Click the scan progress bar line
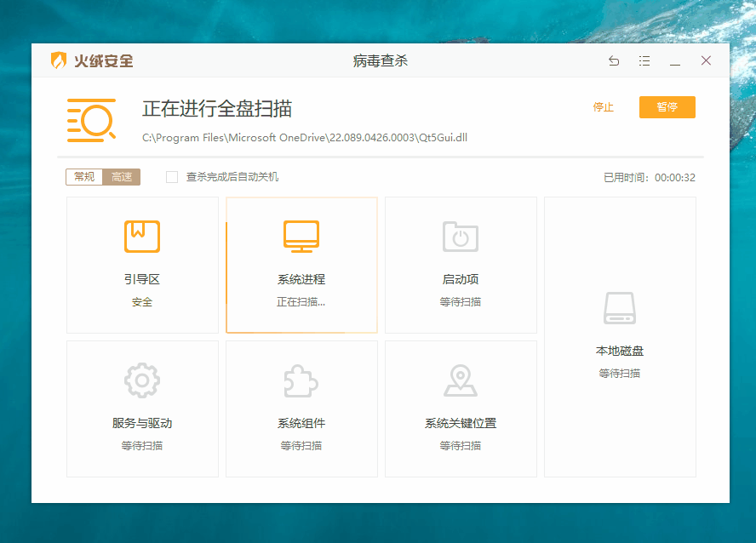 [381, 157]
